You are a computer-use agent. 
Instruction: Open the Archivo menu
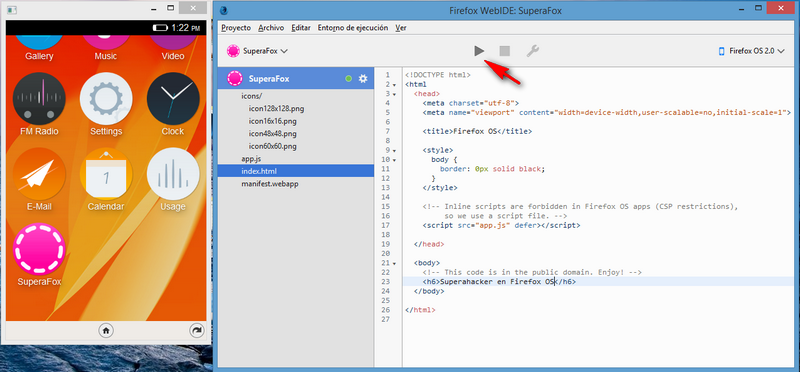point(271,28)
